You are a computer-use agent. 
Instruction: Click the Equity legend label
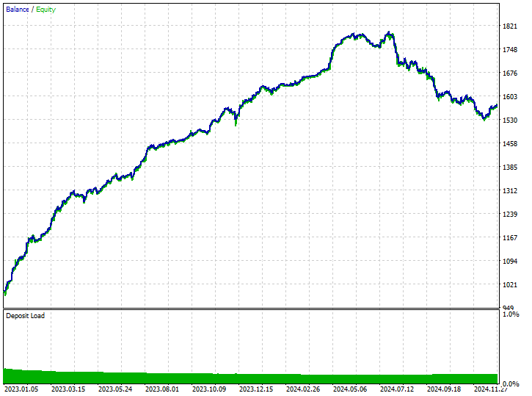tap(45, 10)
